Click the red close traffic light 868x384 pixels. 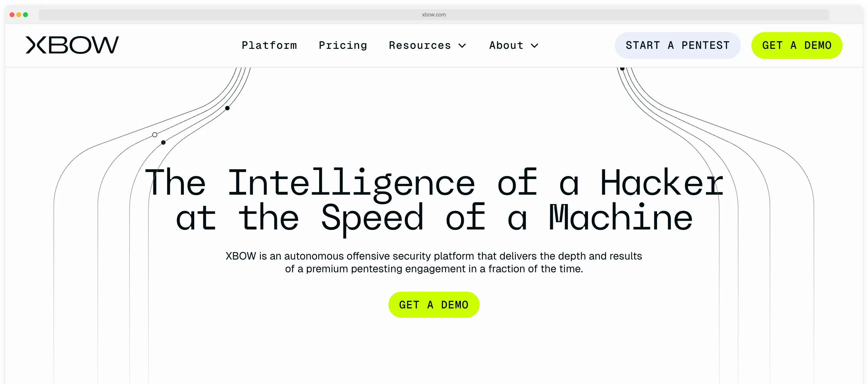(x=12, y=14)
